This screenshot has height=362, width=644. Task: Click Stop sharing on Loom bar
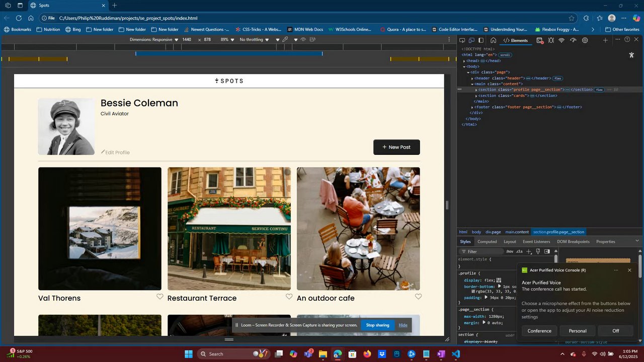point(378,325)
